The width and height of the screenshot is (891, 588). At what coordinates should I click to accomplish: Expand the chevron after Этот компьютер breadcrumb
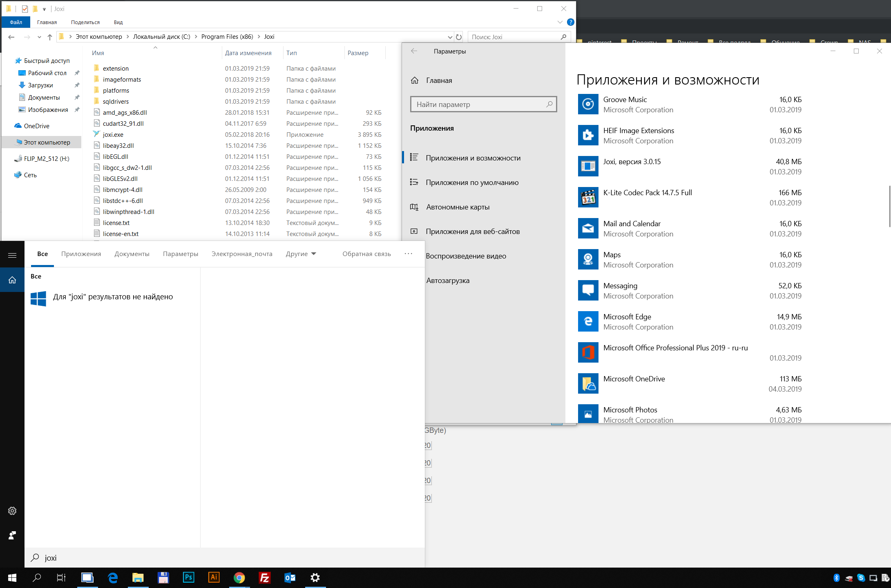point(127,37)
